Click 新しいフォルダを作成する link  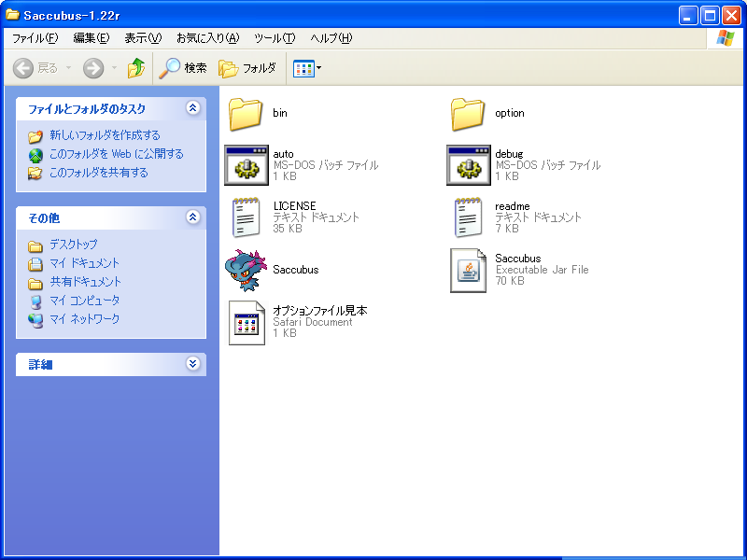(x=105, y=135)
